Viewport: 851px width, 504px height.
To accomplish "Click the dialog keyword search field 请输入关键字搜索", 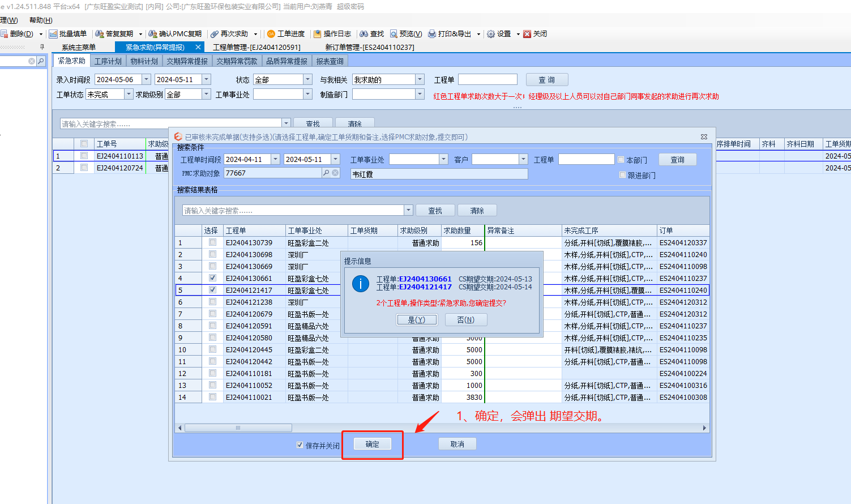I will coord(293,210).
